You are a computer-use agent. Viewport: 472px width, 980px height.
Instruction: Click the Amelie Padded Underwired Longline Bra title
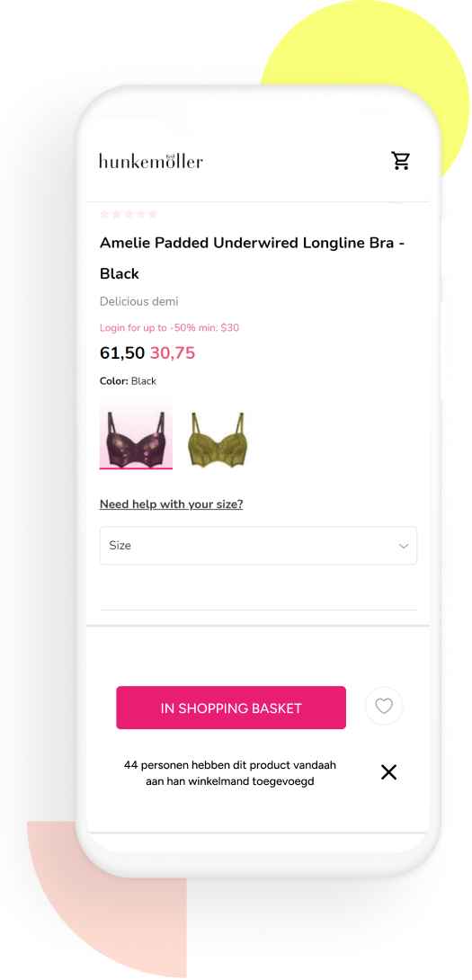[x=252, y=258]
